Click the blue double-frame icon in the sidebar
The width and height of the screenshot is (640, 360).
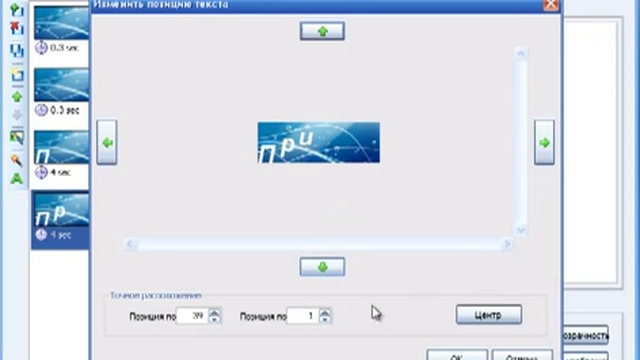pyautogui.click(x=17, y=51)
